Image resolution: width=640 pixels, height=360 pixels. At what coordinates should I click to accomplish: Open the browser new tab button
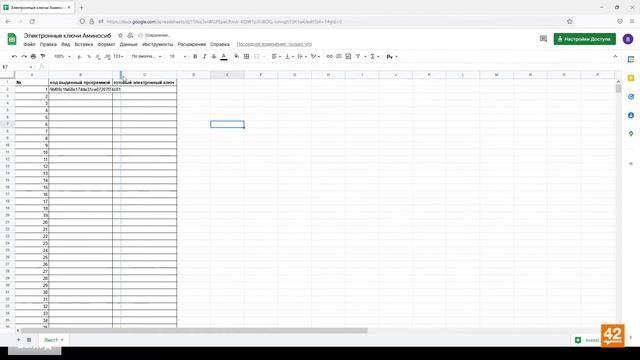82,7
